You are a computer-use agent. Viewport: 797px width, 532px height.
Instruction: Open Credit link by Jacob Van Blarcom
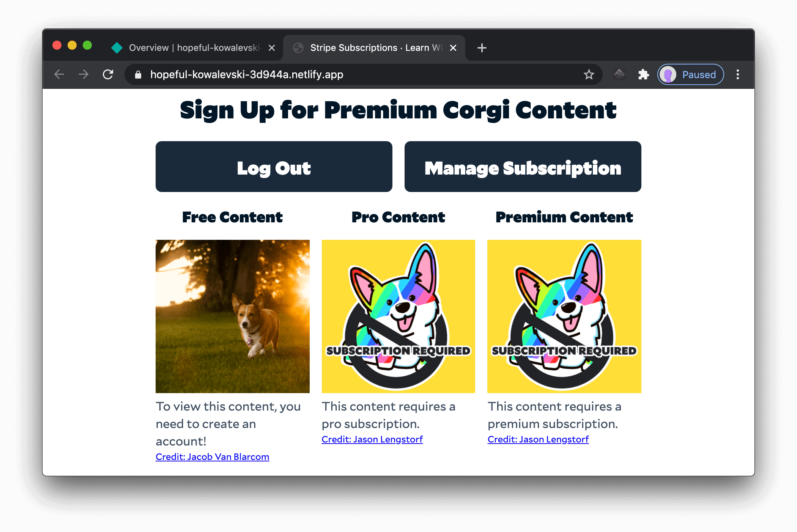212,456
